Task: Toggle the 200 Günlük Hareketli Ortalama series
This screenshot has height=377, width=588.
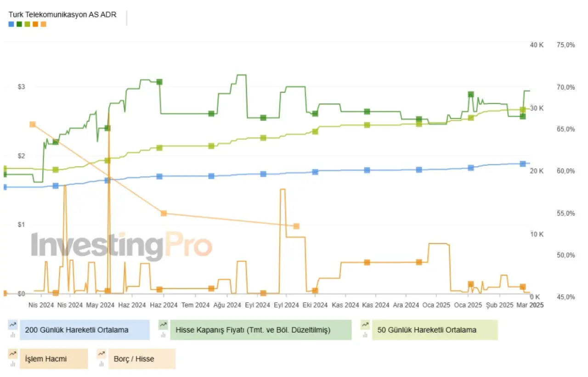Action: 85,330
